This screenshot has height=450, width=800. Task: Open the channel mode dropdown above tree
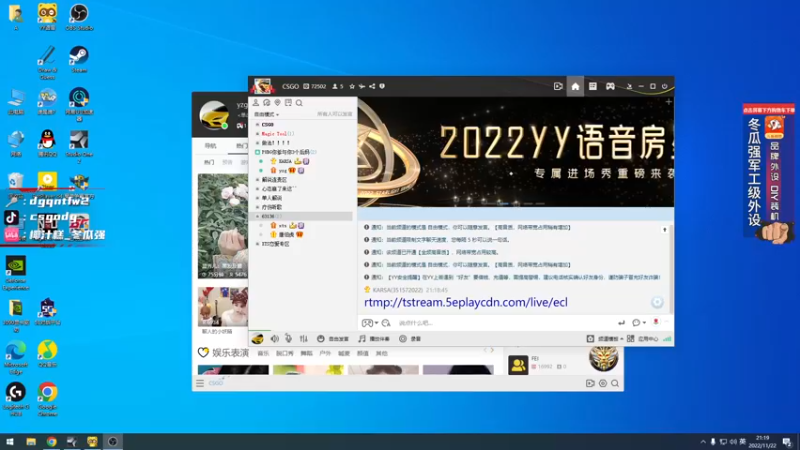(x=266, y=114)
